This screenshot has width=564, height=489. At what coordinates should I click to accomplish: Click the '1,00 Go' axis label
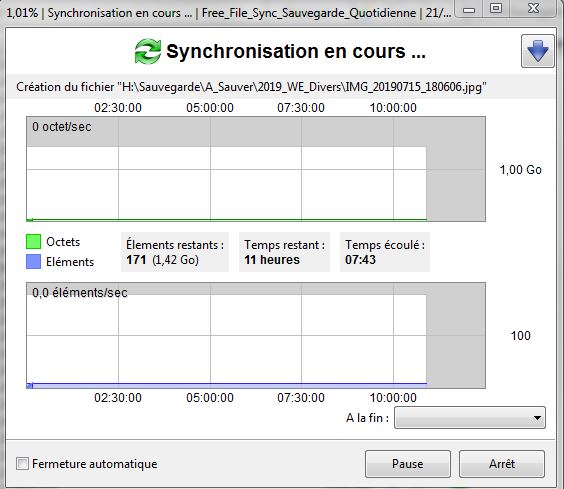[x=520, y=170]
